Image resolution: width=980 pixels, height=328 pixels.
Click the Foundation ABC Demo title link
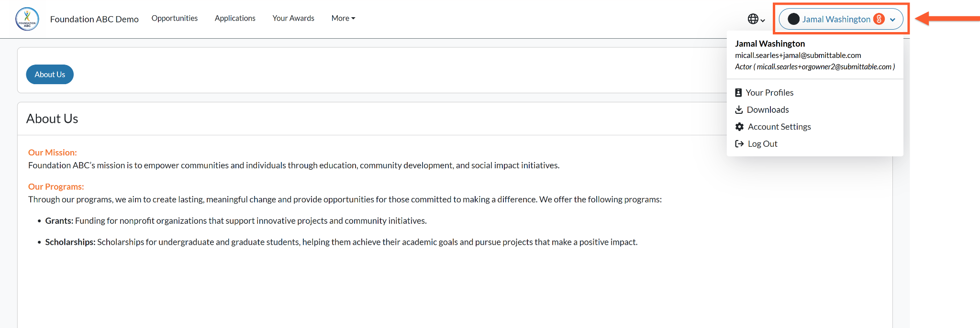pyautogui.click(x=94, y=19)
